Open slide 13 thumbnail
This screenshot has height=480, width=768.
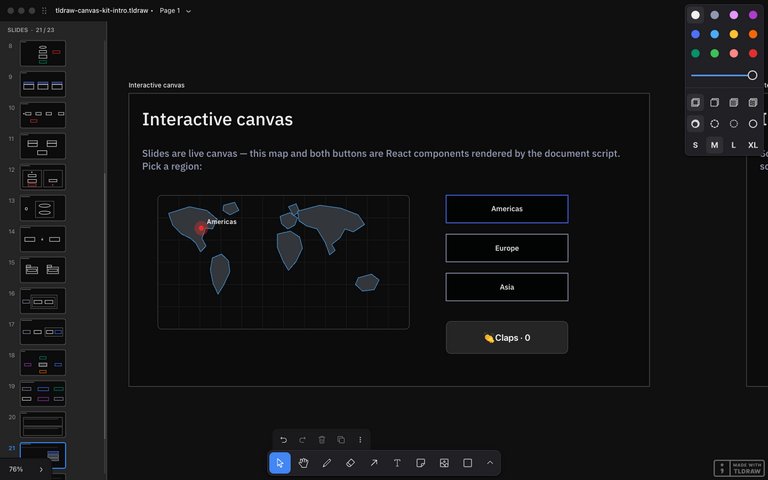(x=43, y=208)
